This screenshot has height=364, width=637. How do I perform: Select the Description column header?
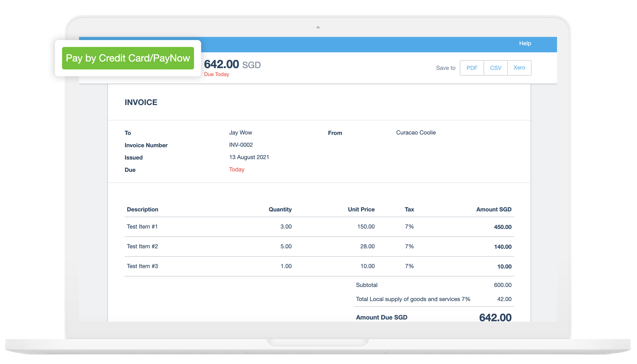[143, 209]
